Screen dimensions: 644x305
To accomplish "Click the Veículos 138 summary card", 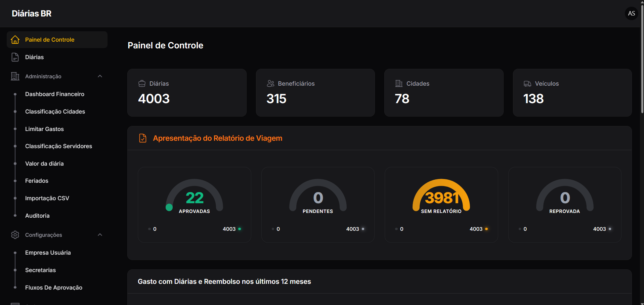I will click(x=572, y=93).
